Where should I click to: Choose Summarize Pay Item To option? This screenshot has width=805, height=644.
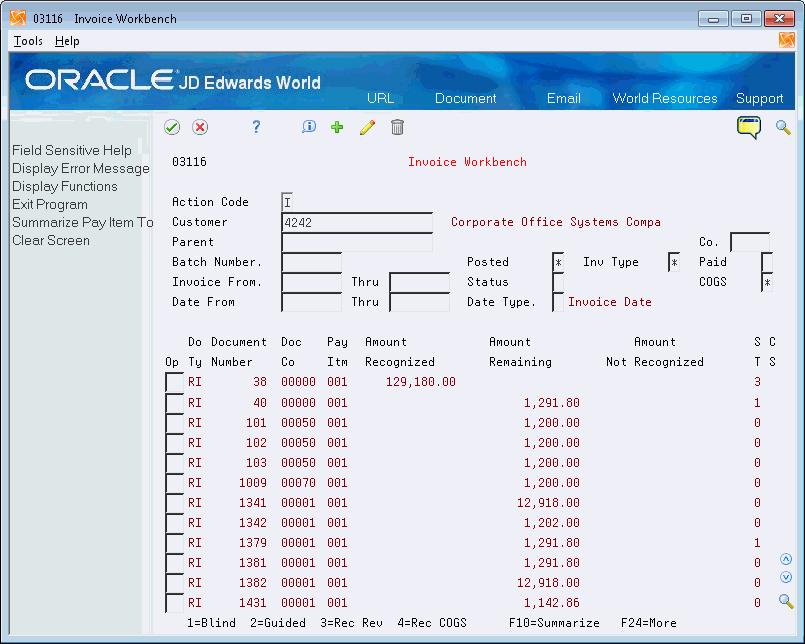coord(83,222)
